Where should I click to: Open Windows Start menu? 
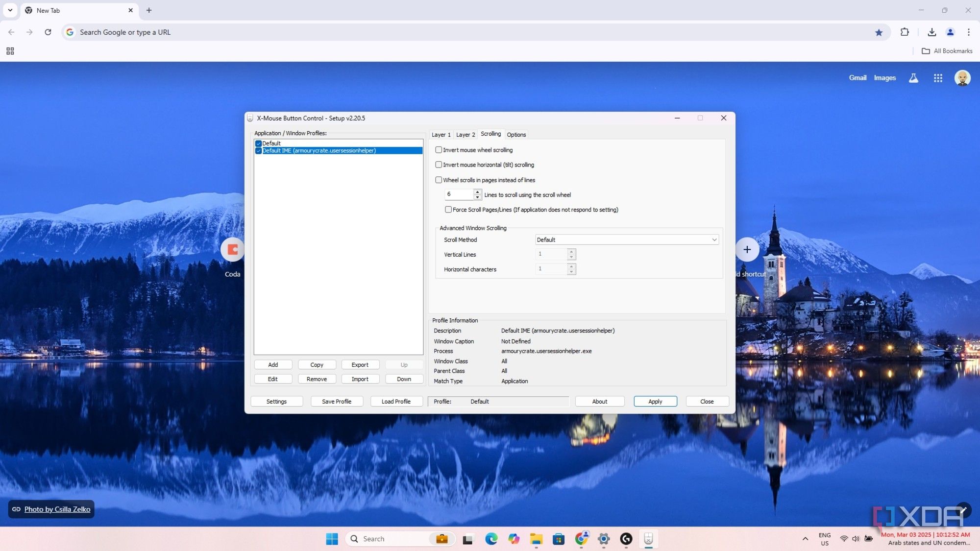pos(332,539)
